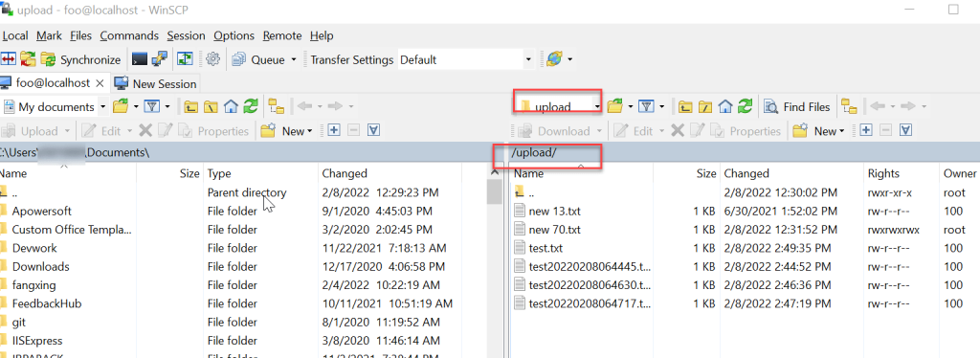
Task: Click the Synchronize button
Action: click(x=80, y=59)
